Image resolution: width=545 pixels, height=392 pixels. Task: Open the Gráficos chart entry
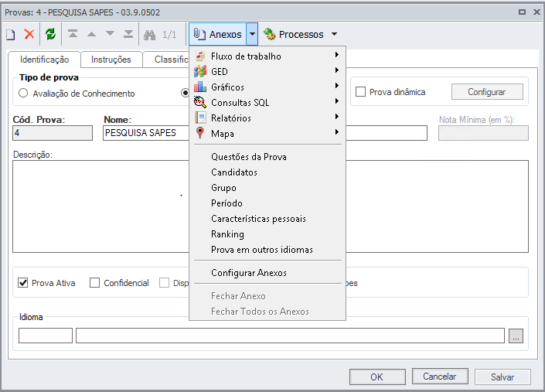[227, 87]
